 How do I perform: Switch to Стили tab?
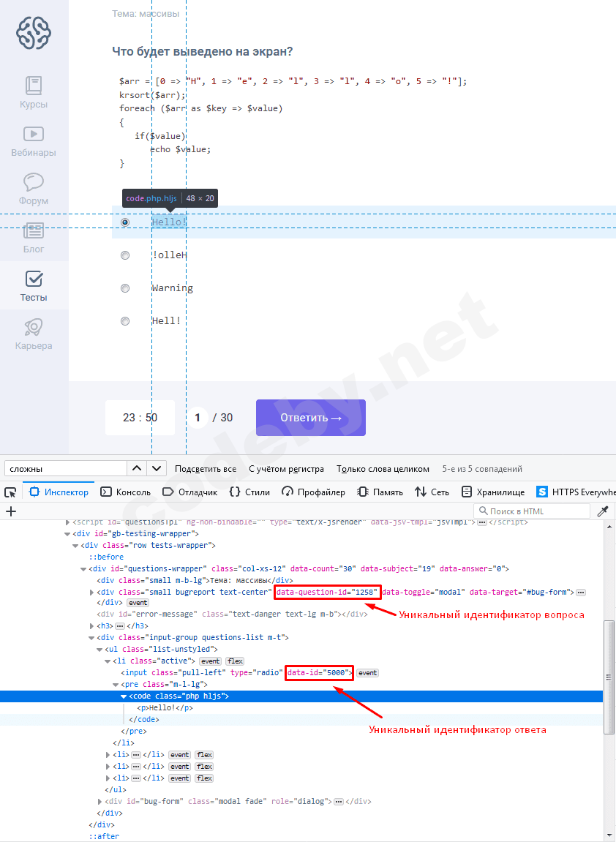[249, 492]
